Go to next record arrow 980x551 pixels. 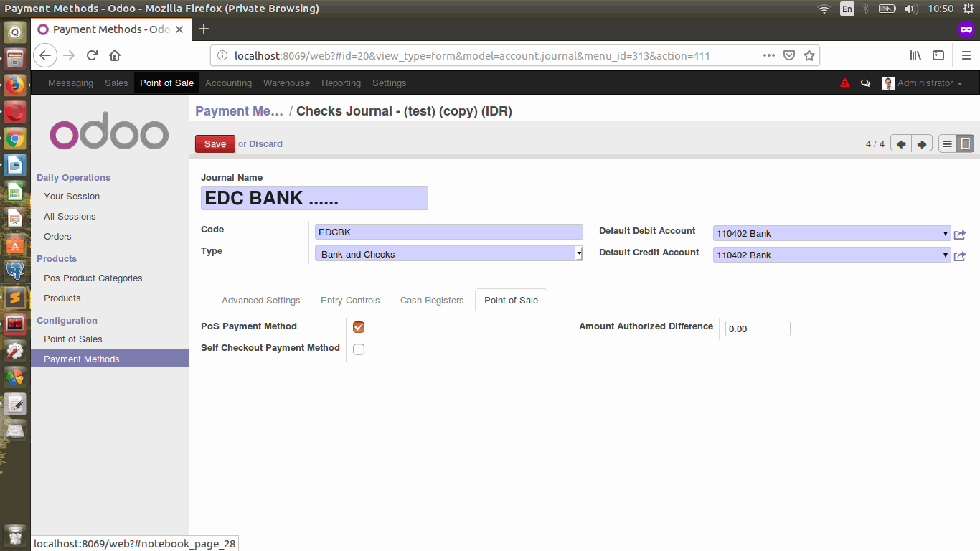tap(922, 144)
